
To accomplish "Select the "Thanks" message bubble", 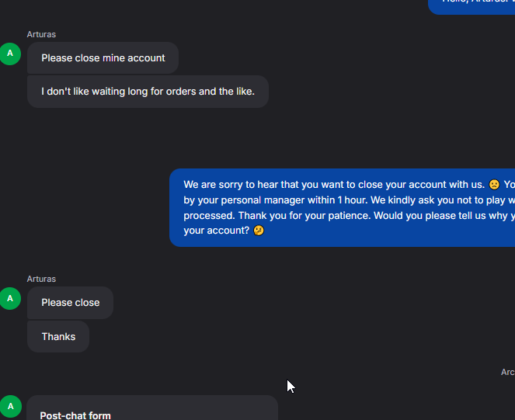I will 58,337.
